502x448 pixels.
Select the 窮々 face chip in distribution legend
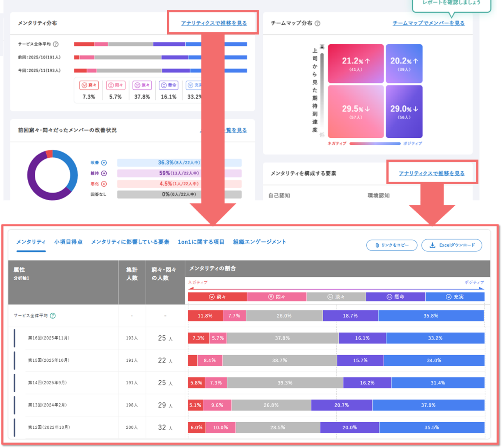(x=89, y=85)
